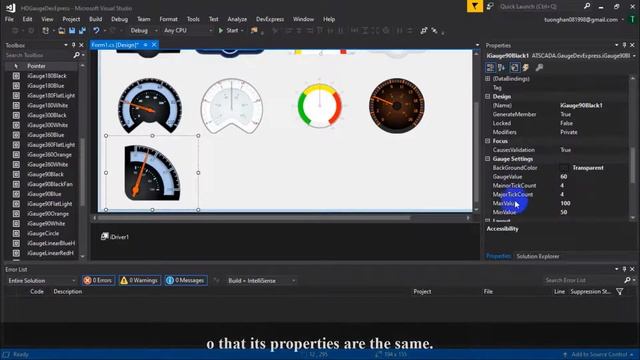Image resolution: width=640 pixels, height=360 pixels.
Task: Open the notifications flag icon
Action: [475, 6]
